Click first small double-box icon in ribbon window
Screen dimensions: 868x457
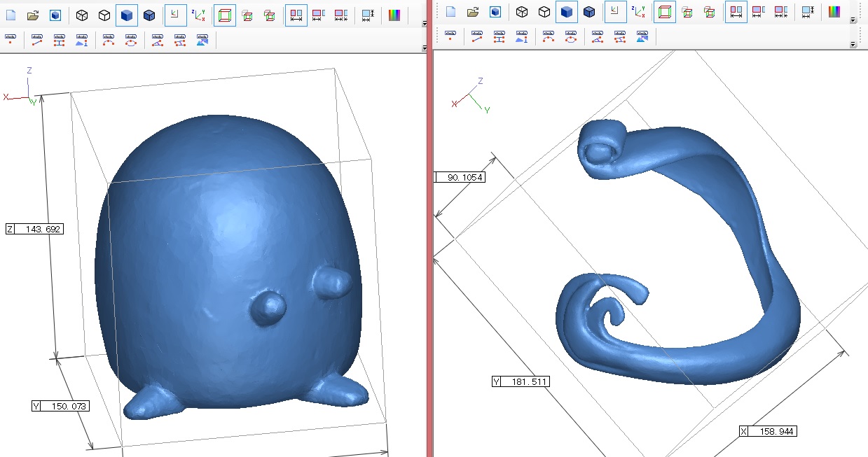pyautogui.click(x=687, y=11)
